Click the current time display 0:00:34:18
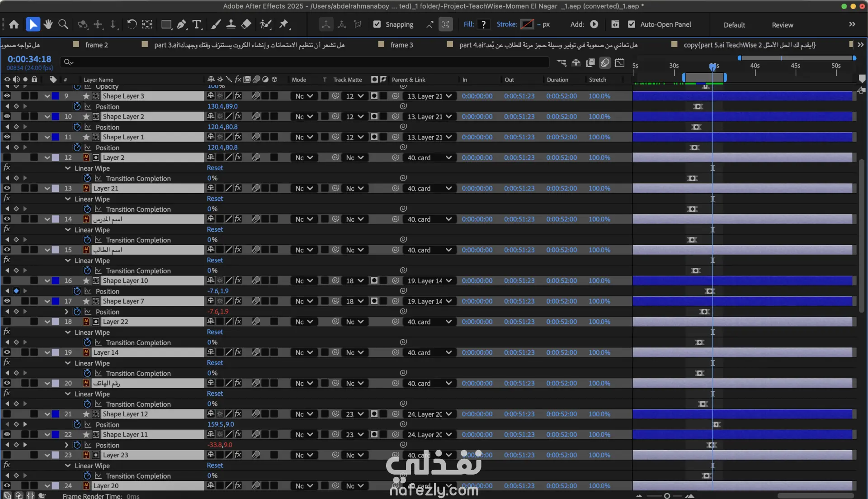868x499 pixels. point(29,59)
